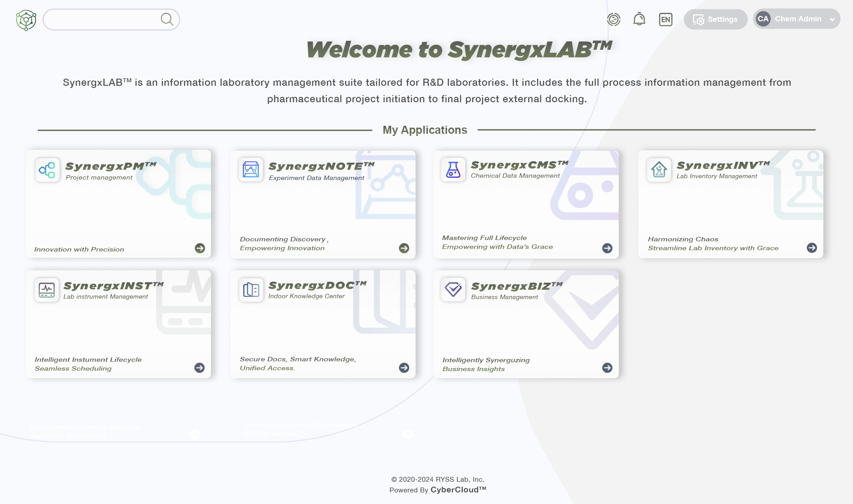
Task: Launch SynergxDOC via its arrow button
Action: (404, 368)
